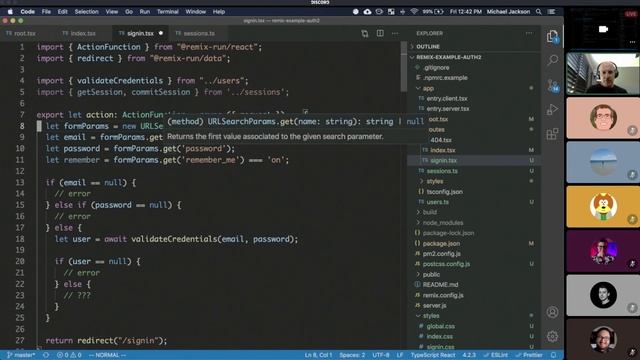Viewport: 640px width, 360px height.
Task: Select the signin.tsx editor tab
Action: (x=140, y=33)
